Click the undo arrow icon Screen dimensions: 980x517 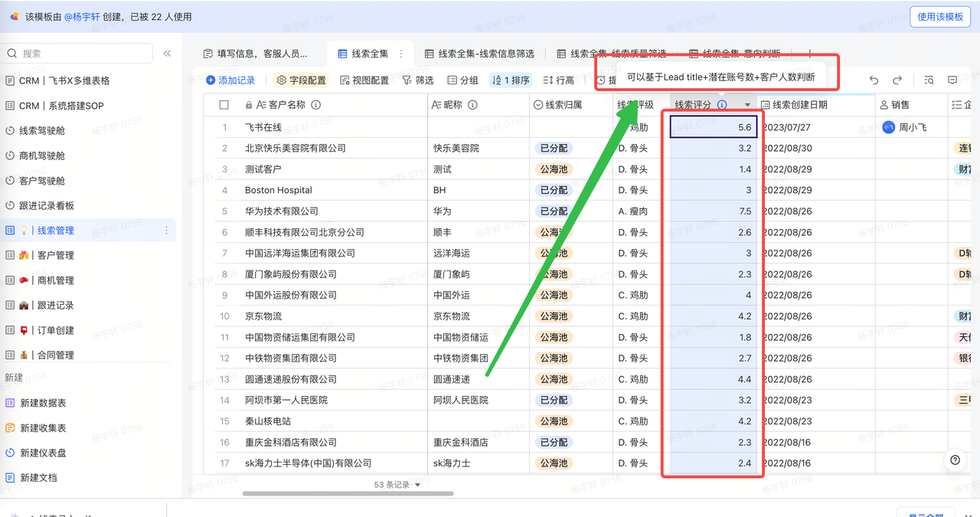(x=874, y=80)
